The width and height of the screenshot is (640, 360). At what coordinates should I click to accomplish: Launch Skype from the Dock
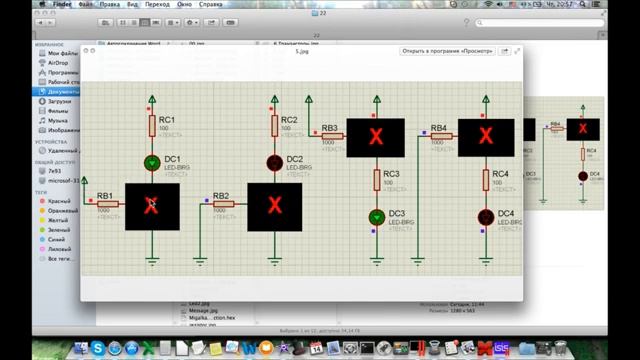tap(98, 348)
